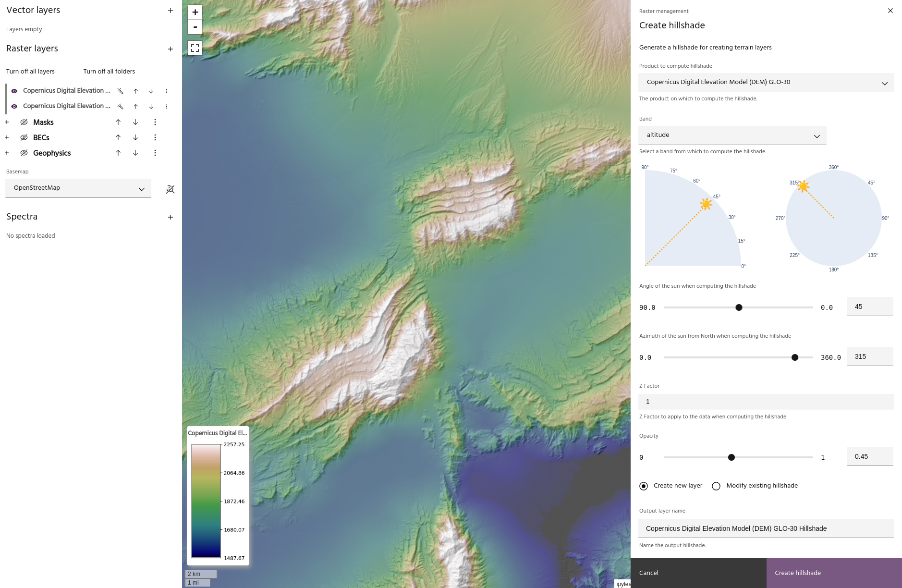Zoom out on the map
Screen dimensions: 902x588
tap(195, 27)
